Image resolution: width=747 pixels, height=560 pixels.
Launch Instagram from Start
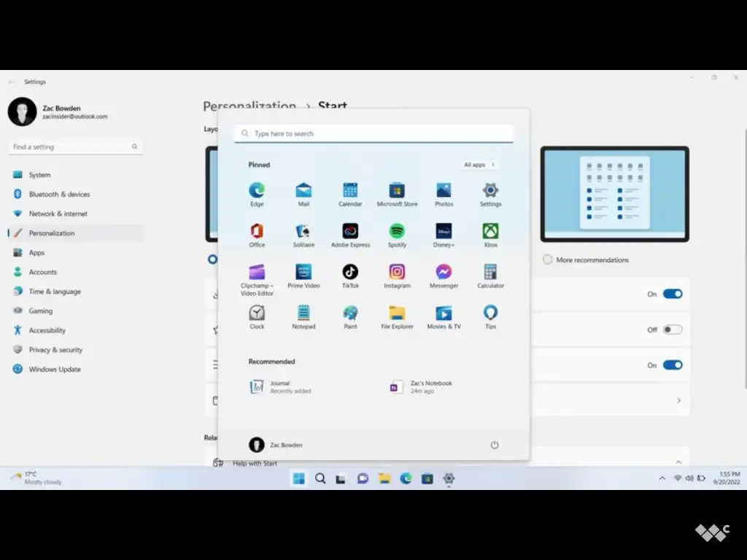tap(397, 276)
